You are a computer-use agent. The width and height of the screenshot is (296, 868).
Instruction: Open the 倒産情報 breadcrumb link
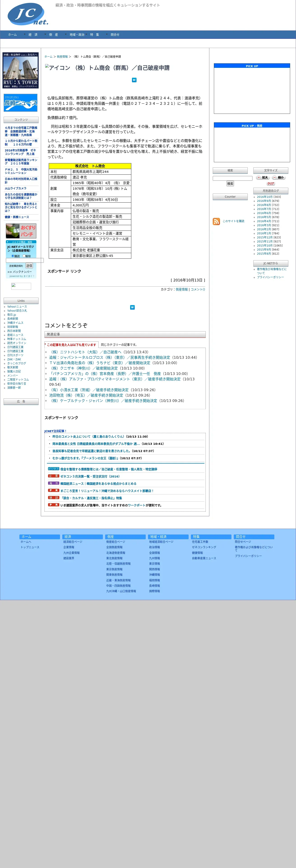(62, 57)
